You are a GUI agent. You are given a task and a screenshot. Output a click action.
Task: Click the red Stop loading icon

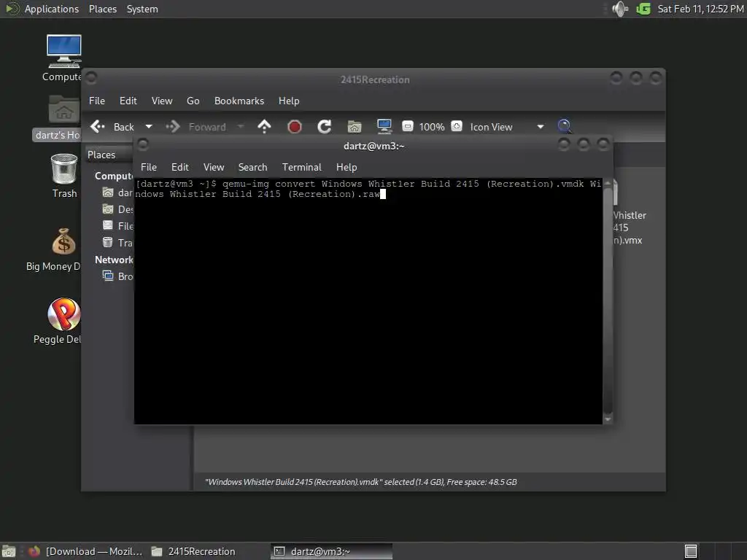coord(295,127)
